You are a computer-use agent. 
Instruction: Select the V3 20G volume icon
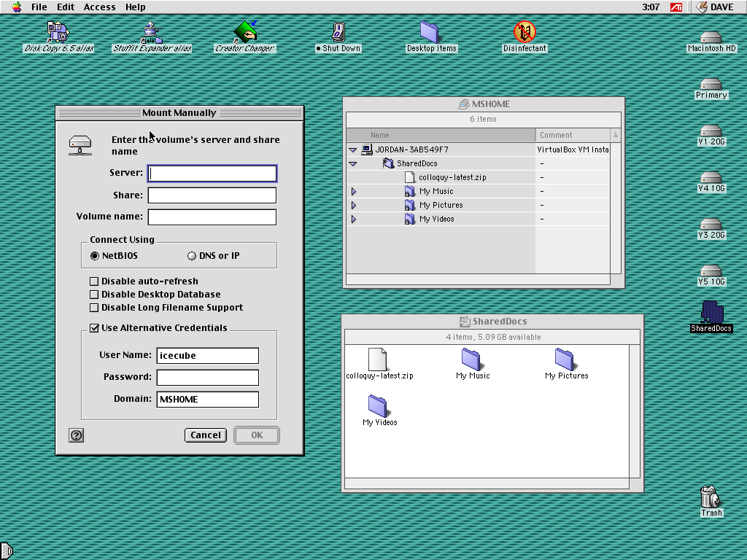pos(711,224)
